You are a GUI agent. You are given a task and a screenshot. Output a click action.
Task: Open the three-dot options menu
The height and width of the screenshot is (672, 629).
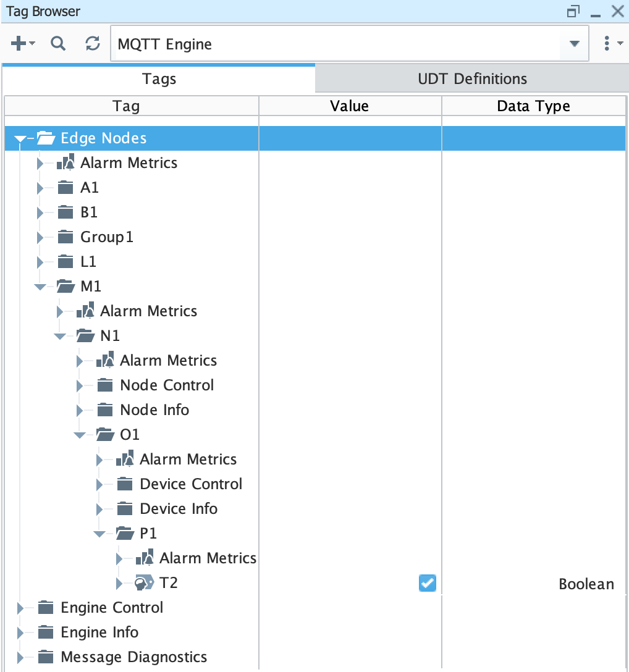click(607, 44)
